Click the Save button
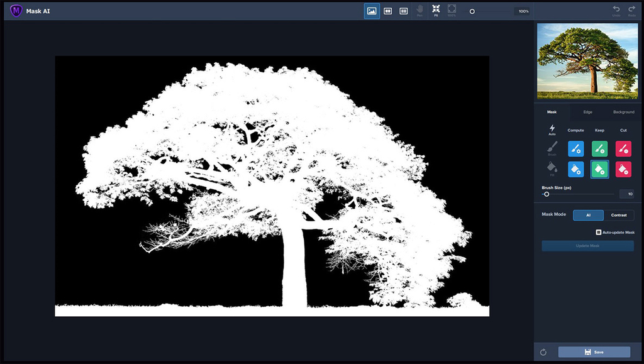 click(594, 352)
